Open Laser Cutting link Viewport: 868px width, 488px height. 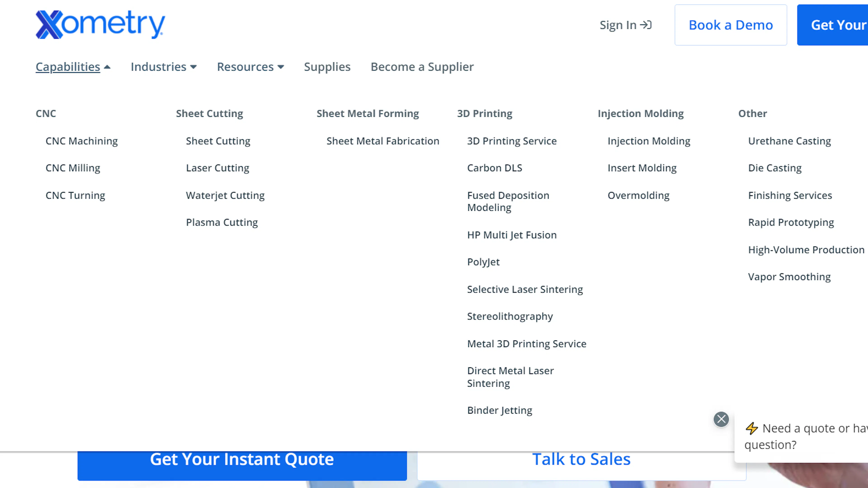[217, 168]
